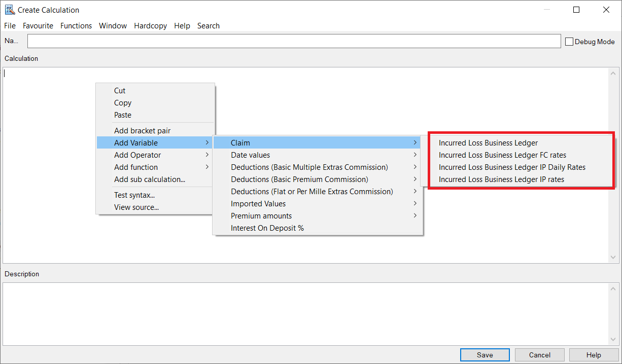
Task: Enable the Debug Mode checkbox
Action: pos(569,42)
